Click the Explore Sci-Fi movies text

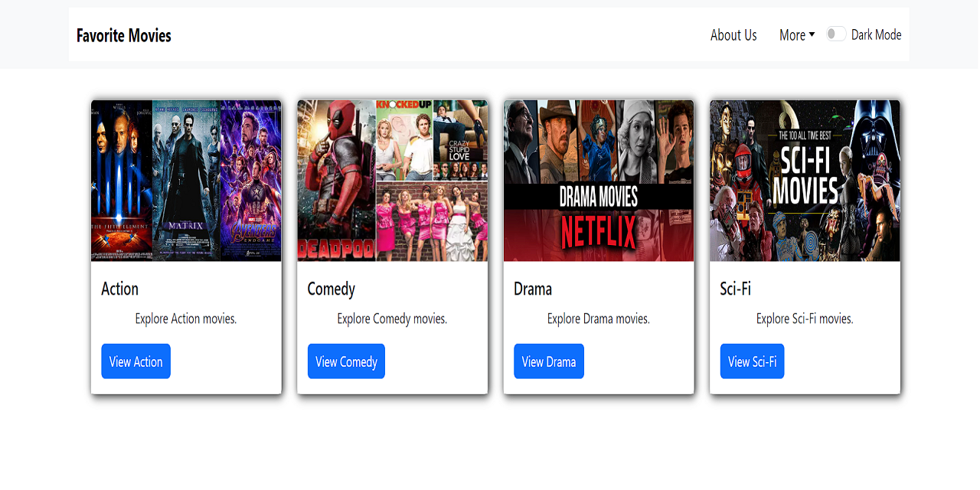804,318
